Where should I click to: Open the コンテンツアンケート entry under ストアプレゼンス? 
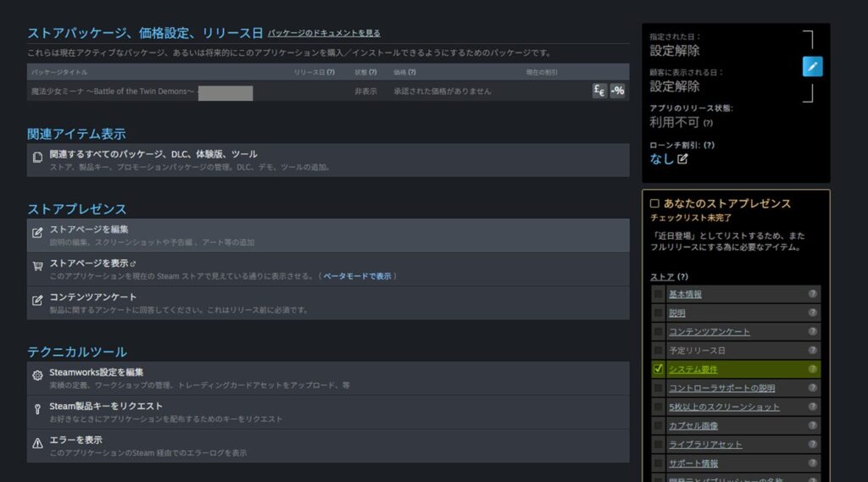[93, 297]
